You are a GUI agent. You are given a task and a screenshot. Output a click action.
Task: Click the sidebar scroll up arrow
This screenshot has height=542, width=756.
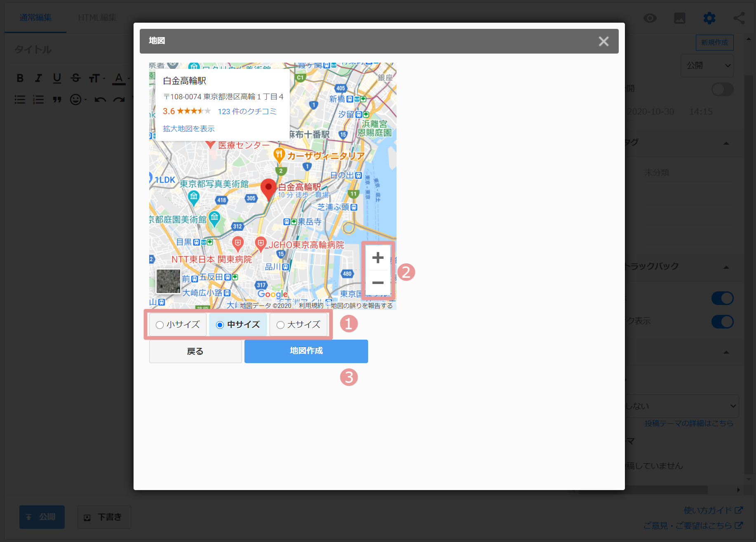[x=749, y=39]
